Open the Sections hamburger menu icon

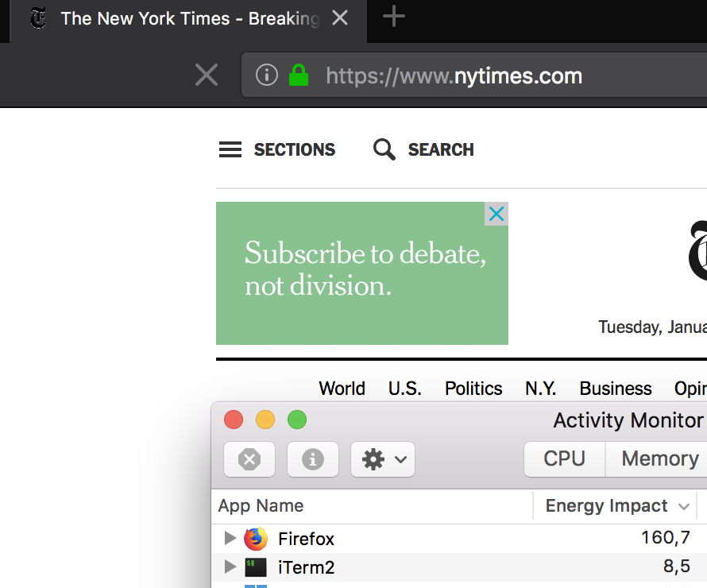[x=230, y=149]
